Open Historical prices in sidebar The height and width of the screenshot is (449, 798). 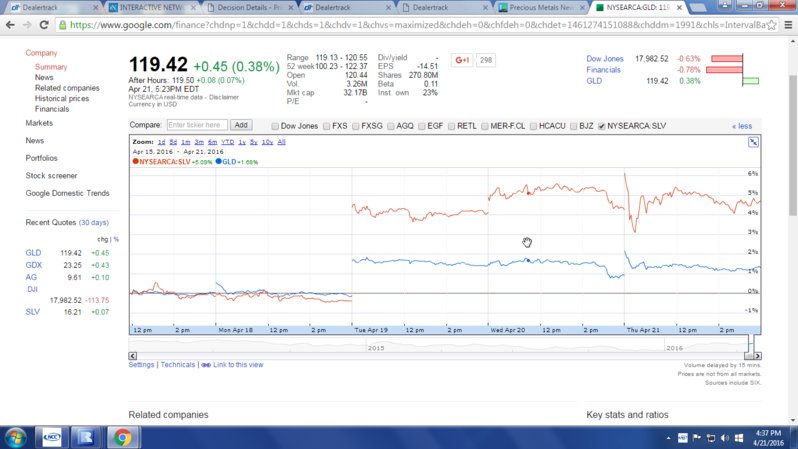tap(62, 99)
